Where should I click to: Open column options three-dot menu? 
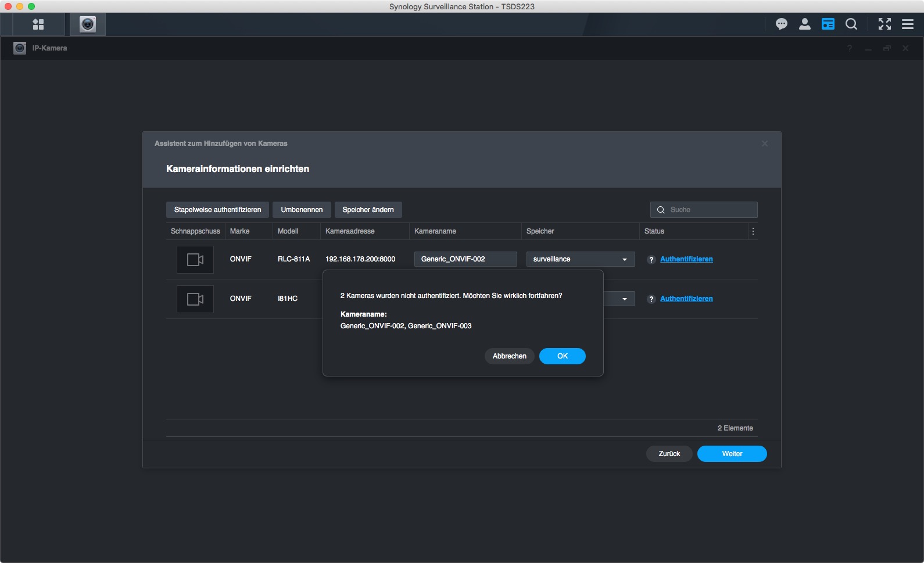coord(753,231)
